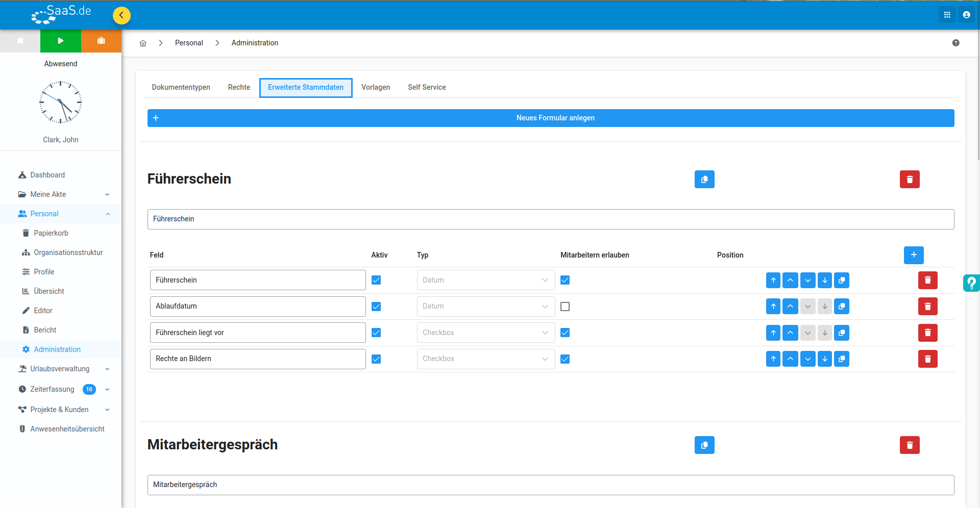Add a new field with plus icon
The height and width of the screenshot is (508, 980).
914,255
